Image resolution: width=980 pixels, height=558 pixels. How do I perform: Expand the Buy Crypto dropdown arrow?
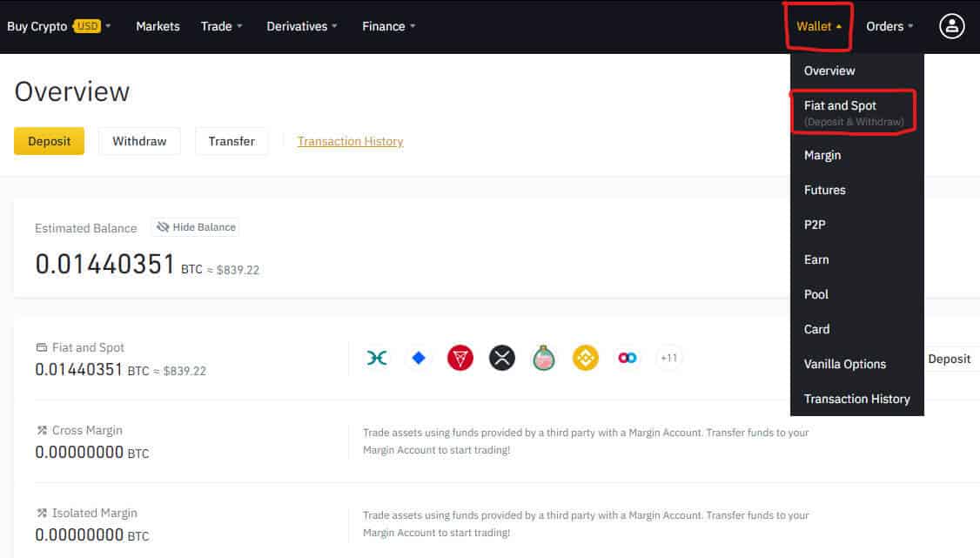[108, 26]
